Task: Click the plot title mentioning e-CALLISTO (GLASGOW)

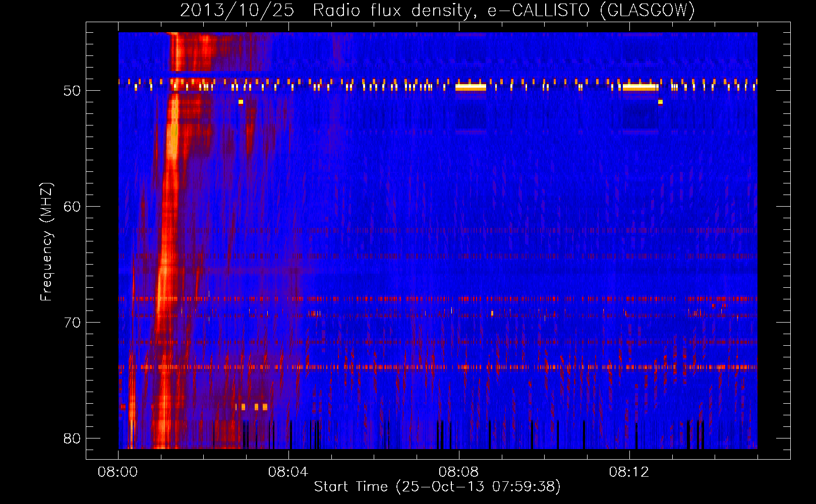Action: tap(437, 10)
